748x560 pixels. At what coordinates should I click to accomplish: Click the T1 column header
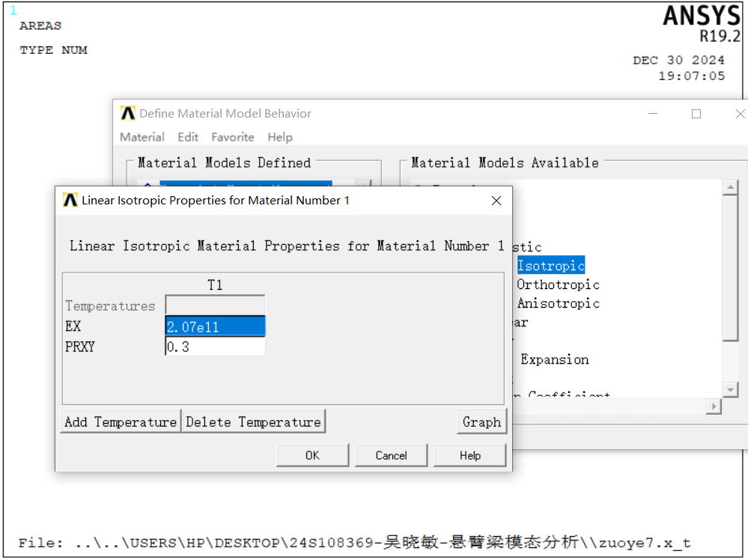point(215,285)
